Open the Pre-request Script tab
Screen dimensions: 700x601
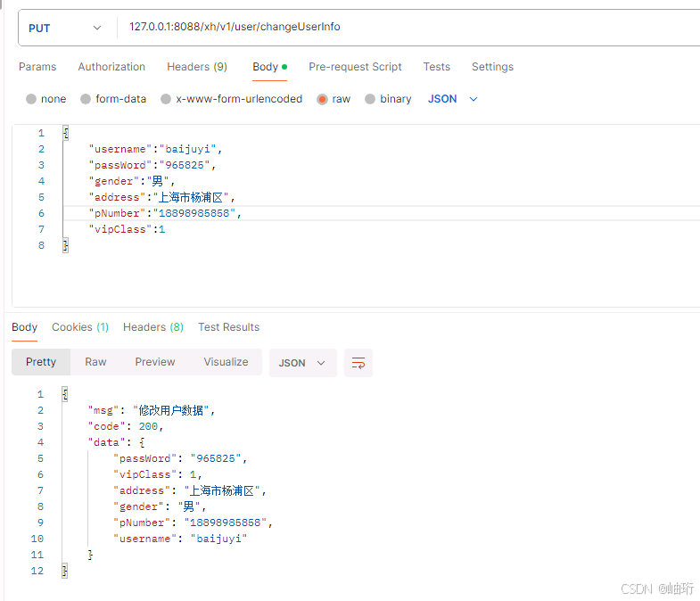(x=355, y=67)
